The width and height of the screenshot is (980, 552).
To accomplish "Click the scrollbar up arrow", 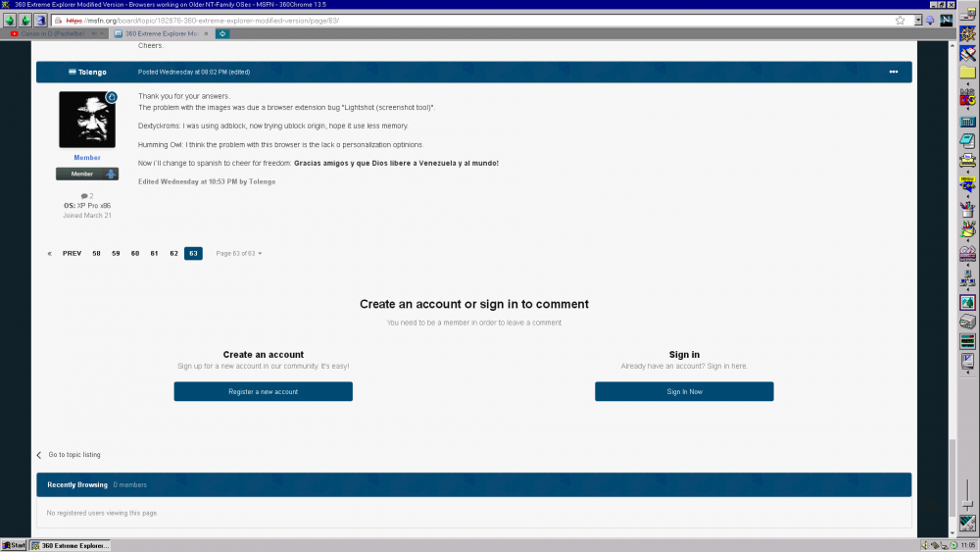I will tap(953, 46).
